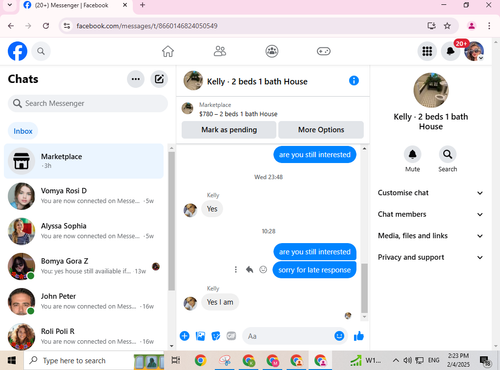Viewport: 500px width, 370px height.
Task: Click the Marketplace storefront icon in chats
Action: pos(21,161)
